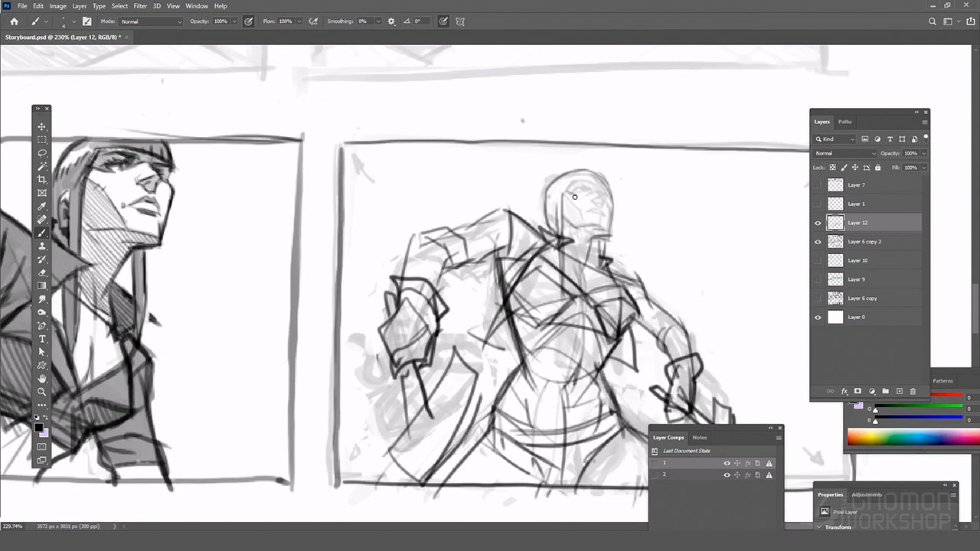Screen dimensions: 980x551
Task: Select the Horizontal Type tool
Action: (x=42, y=339)
